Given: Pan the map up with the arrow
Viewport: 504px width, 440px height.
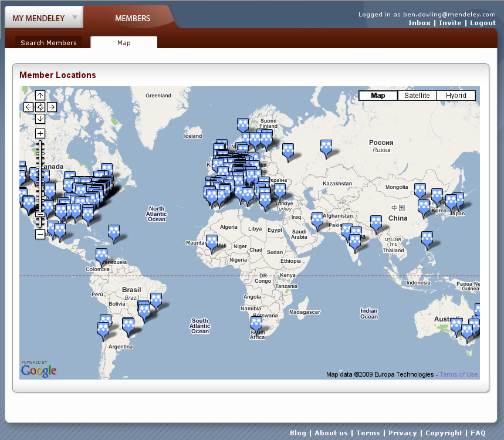Looking at the screenshot, I should tap(40, 95).
